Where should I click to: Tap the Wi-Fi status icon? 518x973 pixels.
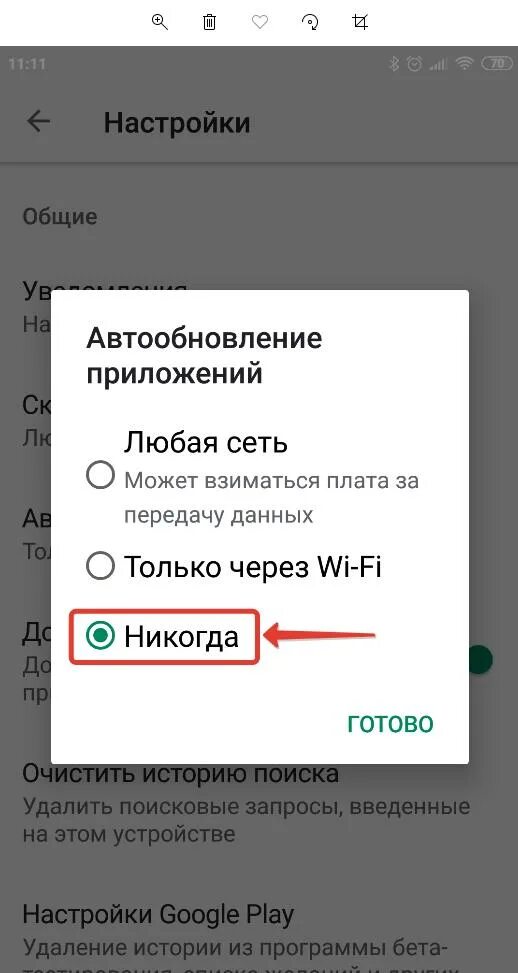coord(464,63)
